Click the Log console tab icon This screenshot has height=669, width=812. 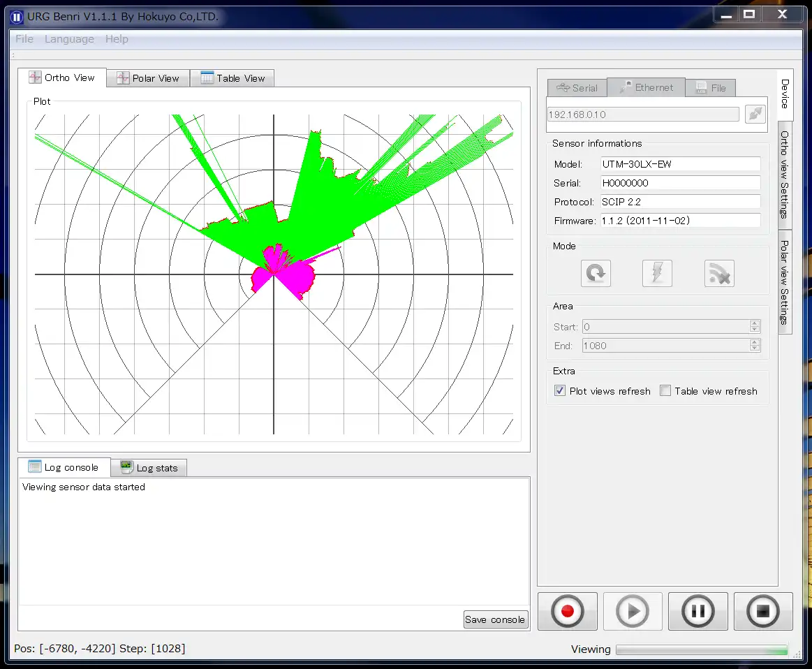(x=35, y=466)
